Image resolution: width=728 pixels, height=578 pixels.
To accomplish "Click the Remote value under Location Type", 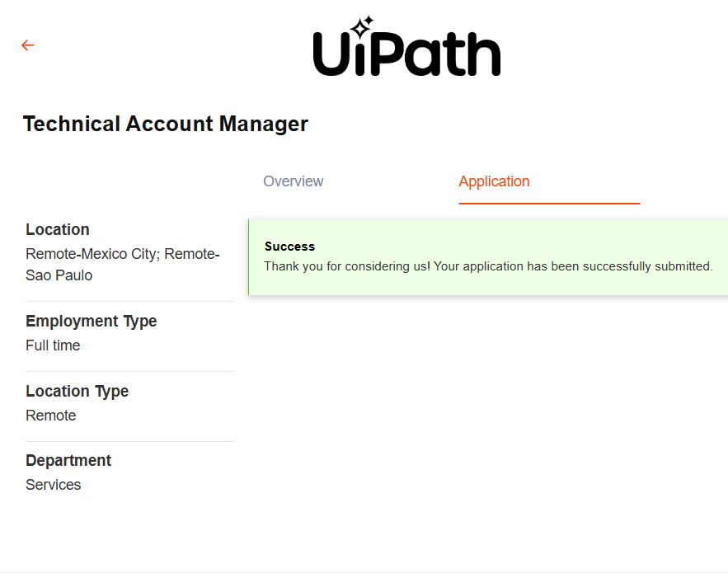I will (x=50, y=416).
